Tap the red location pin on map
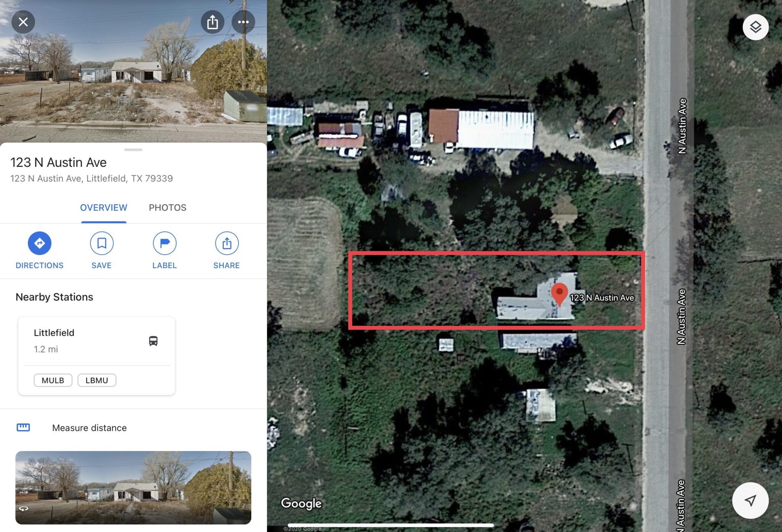 pos(559,294)
